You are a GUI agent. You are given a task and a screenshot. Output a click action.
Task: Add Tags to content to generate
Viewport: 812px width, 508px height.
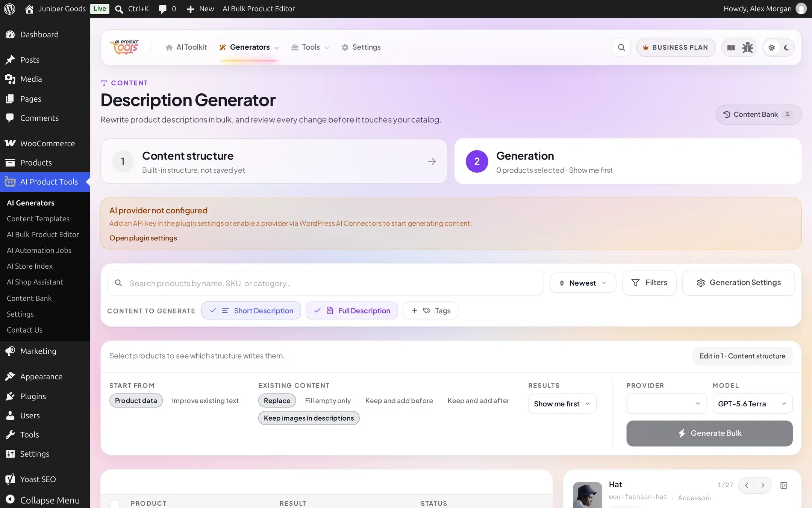[x=430, y=310]
